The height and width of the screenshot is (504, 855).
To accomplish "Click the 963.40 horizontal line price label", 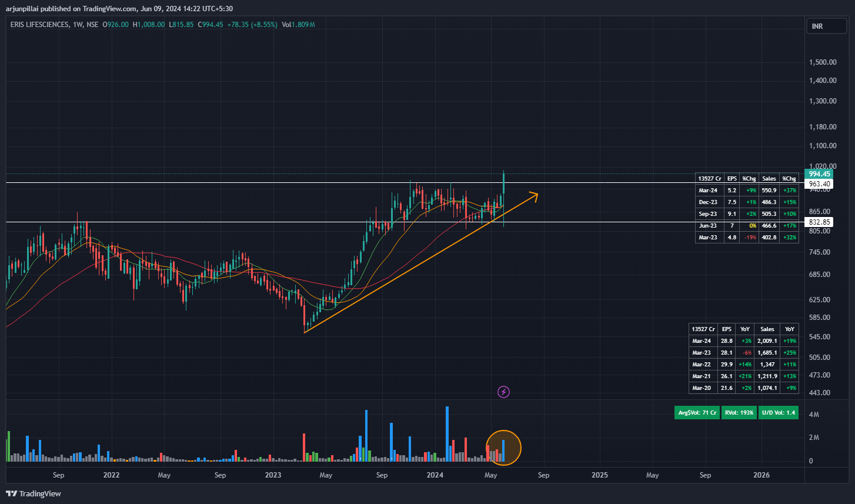I will point(819,184).
